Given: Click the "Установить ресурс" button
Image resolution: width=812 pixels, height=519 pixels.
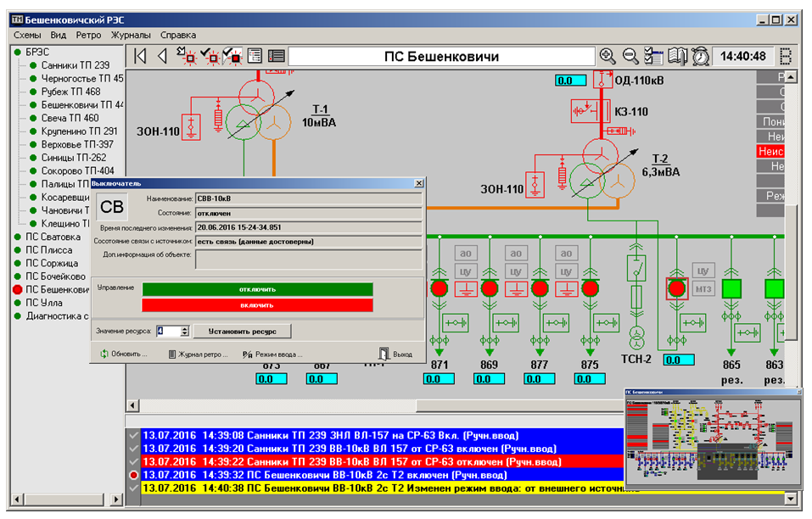Looking at the screenshot, I should [244, 331].
